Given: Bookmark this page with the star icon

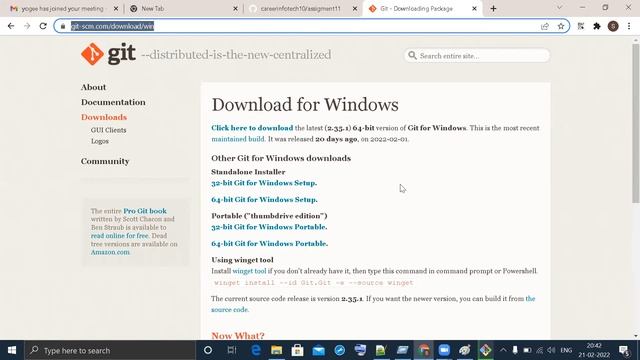Looking at the screenshot, I should 561,26.
